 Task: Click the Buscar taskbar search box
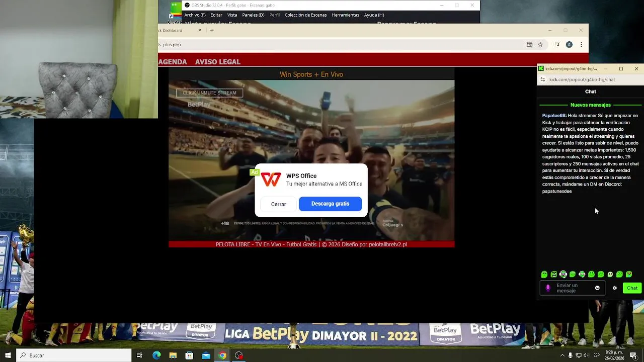click(x=74, y=355)
